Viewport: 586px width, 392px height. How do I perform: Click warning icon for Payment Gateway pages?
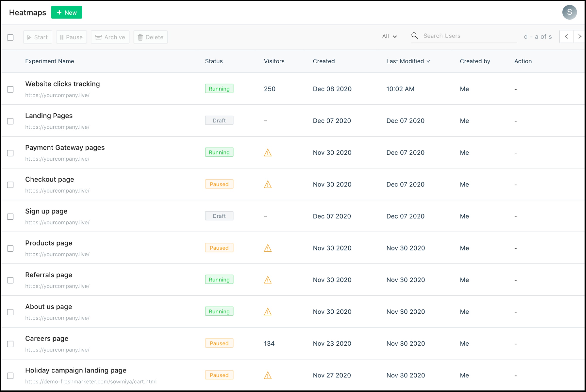pos(268,153)
